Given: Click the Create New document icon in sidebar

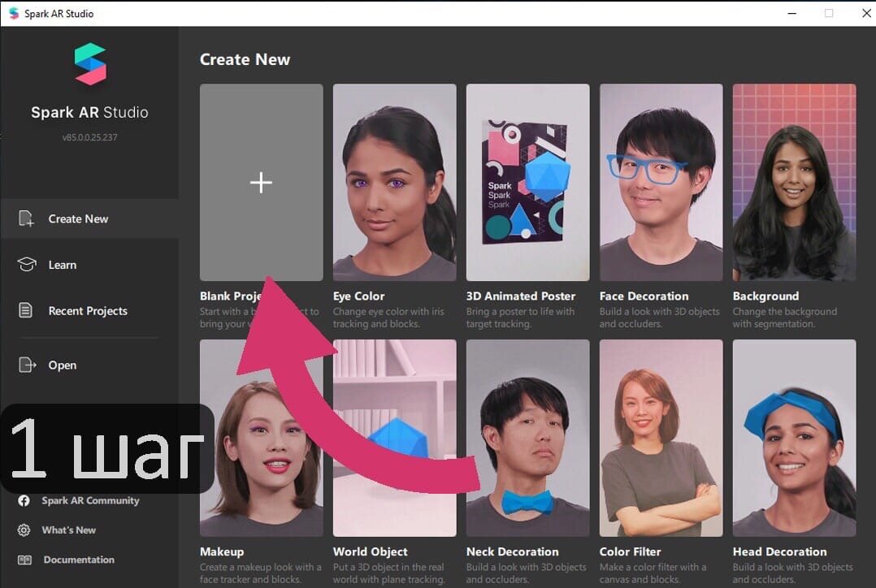Looking at the screenshot, I should tap(26, 218).
